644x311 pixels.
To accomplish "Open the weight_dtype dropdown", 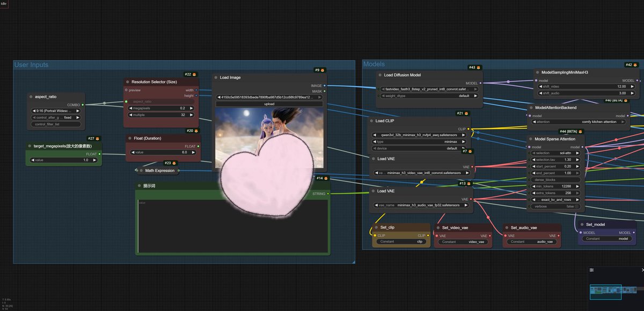I will pos(428,96).
